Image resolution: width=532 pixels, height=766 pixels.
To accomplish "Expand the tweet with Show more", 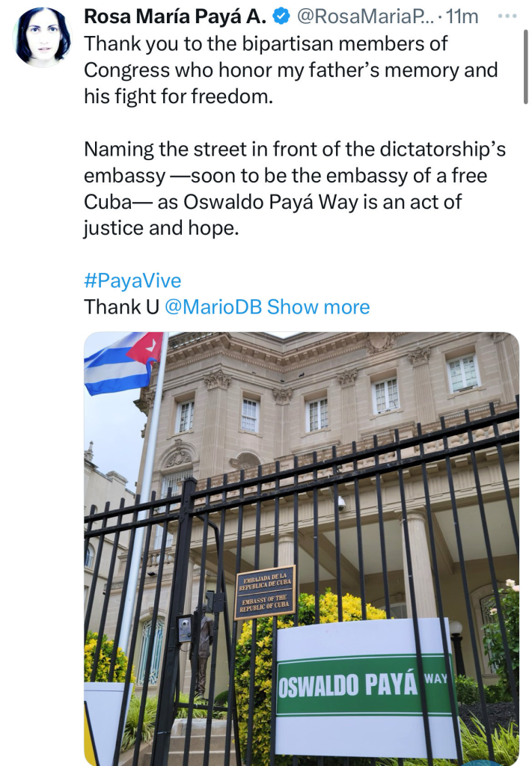I will tap(319, 307).
